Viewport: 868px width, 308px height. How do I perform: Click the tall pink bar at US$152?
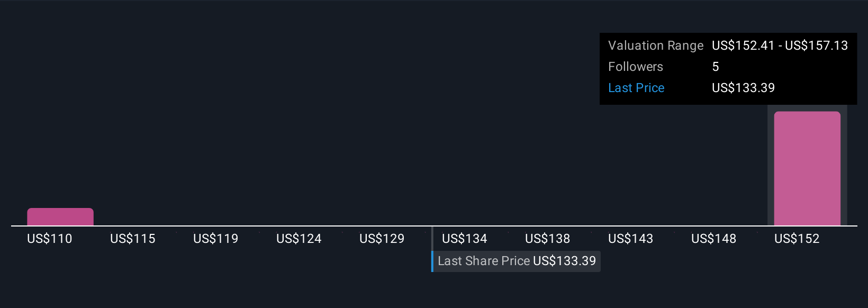[807, 168]
